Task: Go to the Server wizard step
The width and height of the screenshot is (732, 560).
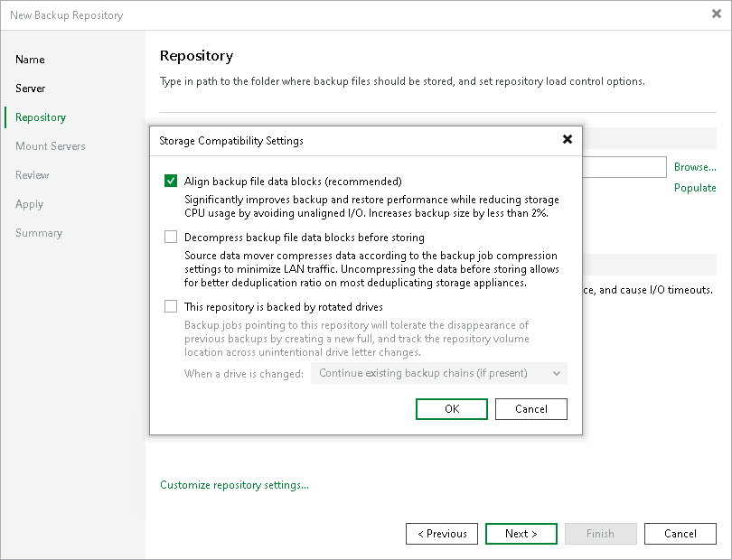Action: (31, 89)
